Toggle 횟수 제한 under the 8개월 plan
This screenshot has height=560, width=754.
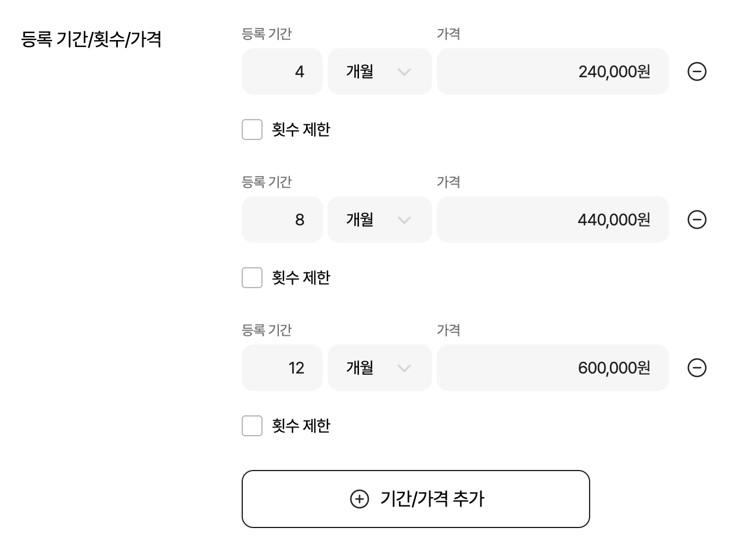pyautogui.click(x=252, y=278)
